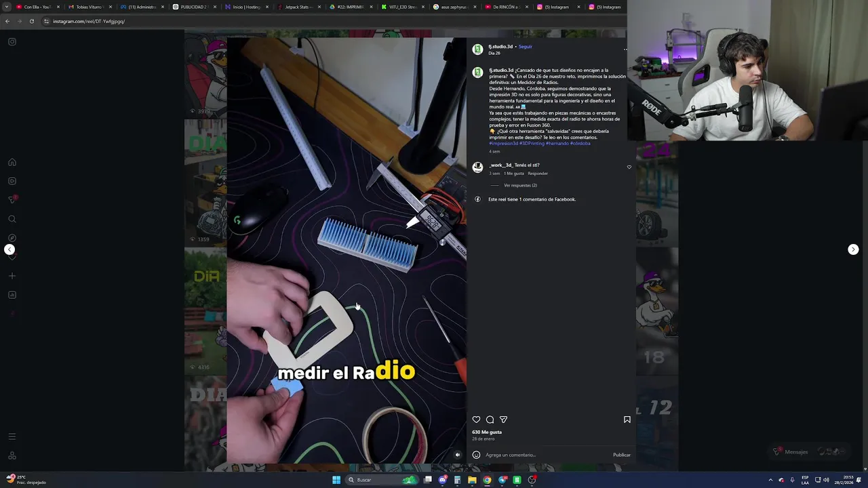
Task: Switch to the asus zephyrus tab
Action: pyautogui.click(x=454, y=7)
